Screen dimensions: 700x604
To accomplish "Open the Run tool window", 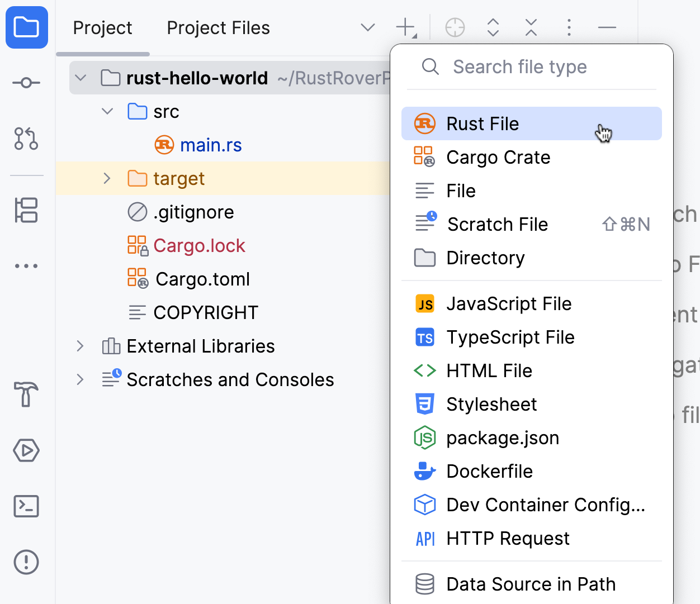I will pyautogui.click(x=26, y=450).
